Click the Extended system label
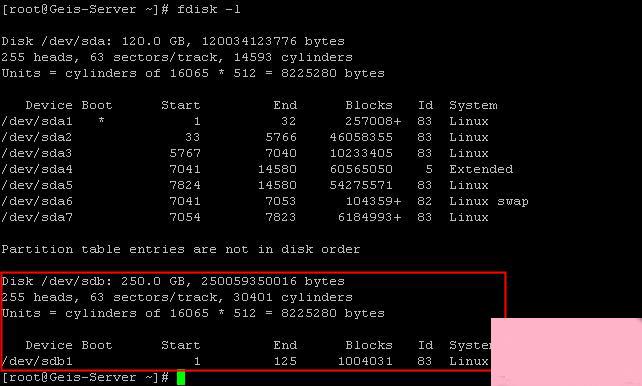Viewport: 642px width, 386px height. pyautogui.click(x=481, y=169)
